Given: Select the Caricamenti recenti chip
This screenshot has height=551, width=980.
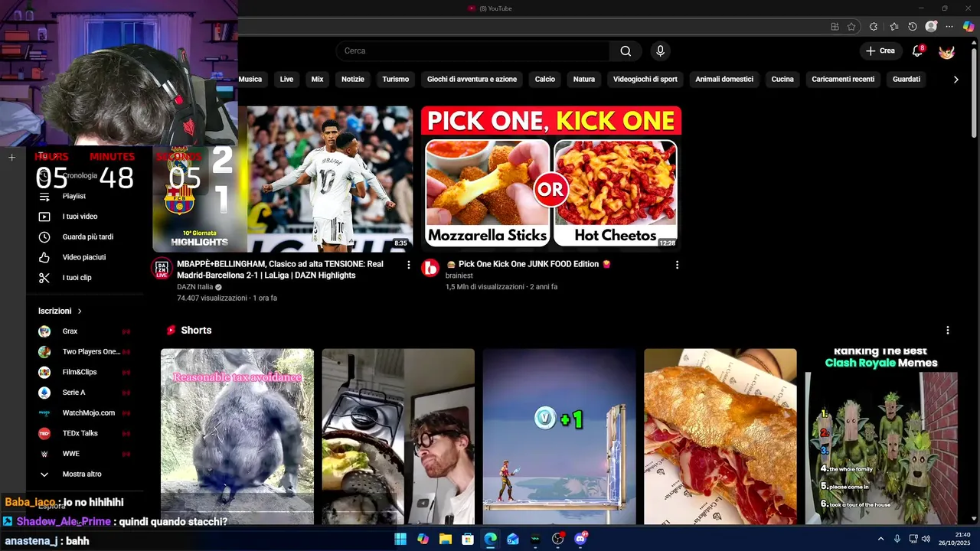Looking at the screenshot, I should [x=843, y=80].
